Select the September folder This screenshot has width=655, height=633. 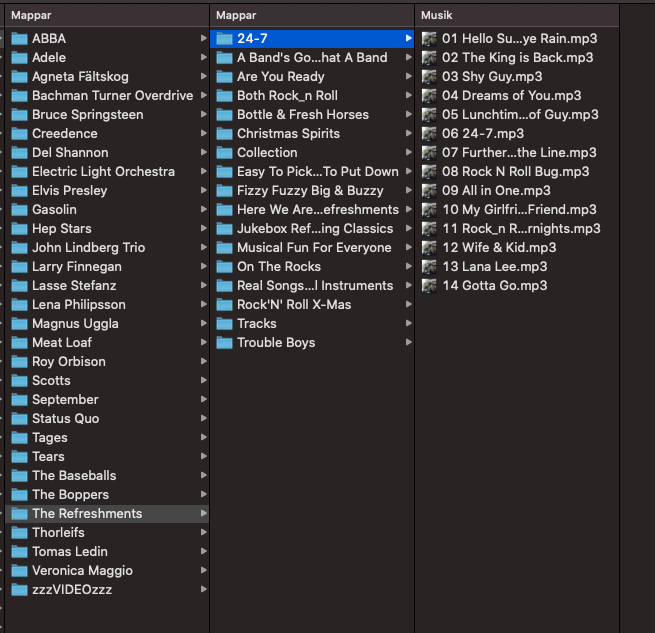(x=107, y=400)
